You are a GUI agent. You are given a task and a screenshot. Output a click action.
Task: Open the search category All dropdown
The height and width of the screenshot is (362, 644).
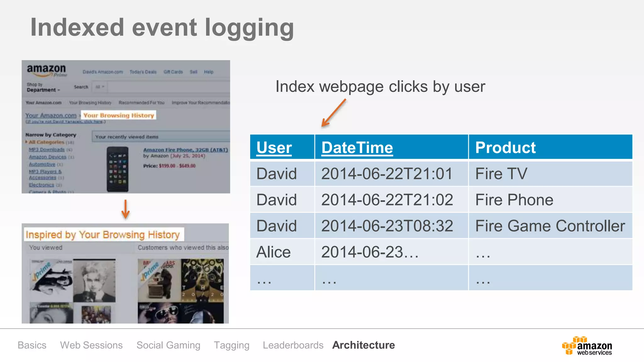100,87
